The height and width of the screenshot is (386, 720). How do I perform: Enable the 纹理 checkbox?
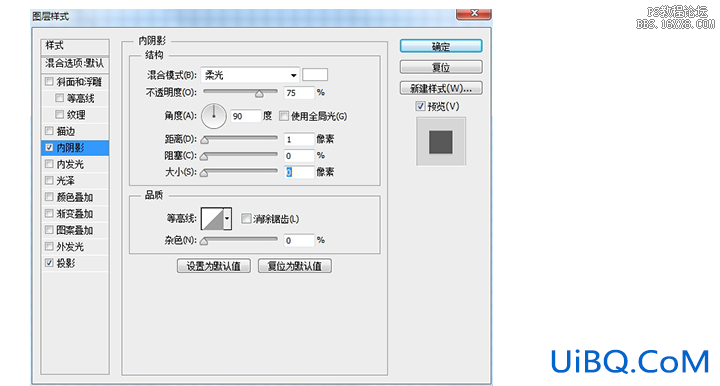pyautogui.click(x=59, y=115)
